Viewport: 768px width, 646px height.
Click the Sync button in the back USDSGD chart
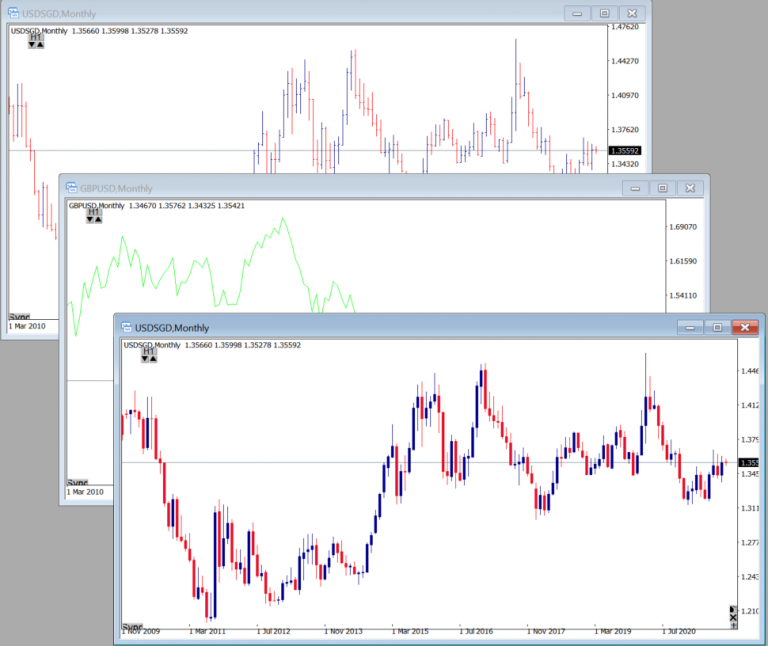pyautogui.click(x=19, y=313)
